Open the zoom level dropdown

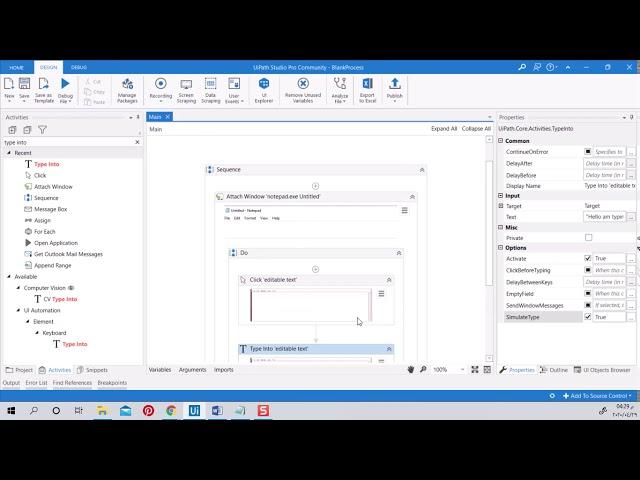point(462,370)
